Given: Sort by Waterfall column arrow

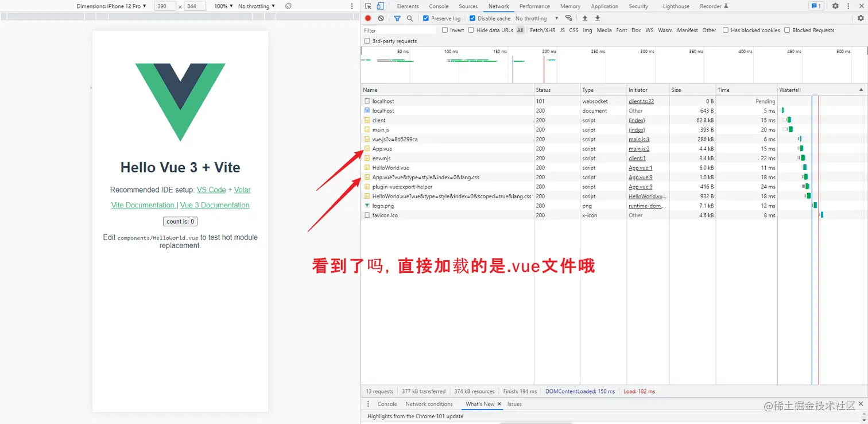Looking at the screenshot, I should pos(861,90).
